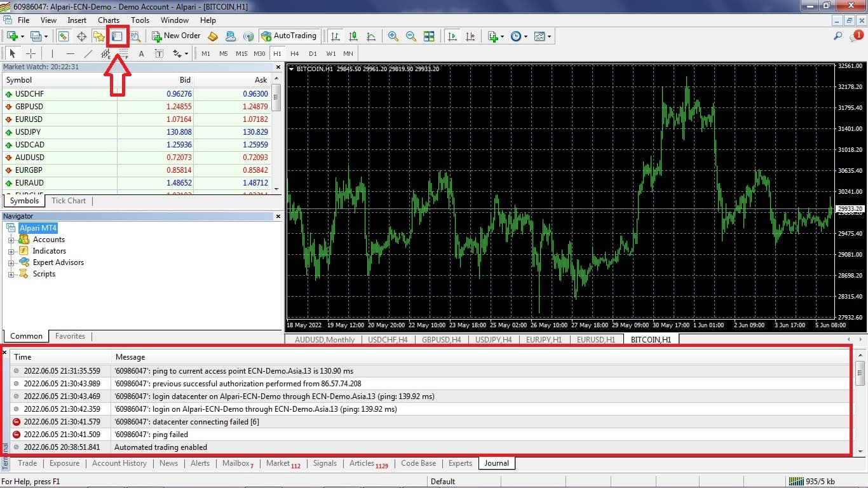Select the Fibonacci Retracement tool
Viewport: 868px width, 488px height.
pyautogui.click(x=123, y=53)
